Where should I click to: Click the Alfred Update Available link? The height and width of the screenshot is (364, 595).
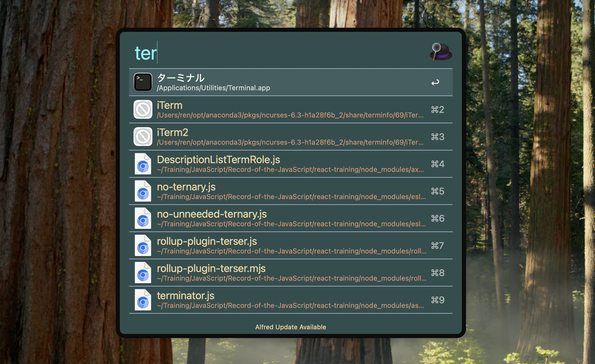click(291, 327)
